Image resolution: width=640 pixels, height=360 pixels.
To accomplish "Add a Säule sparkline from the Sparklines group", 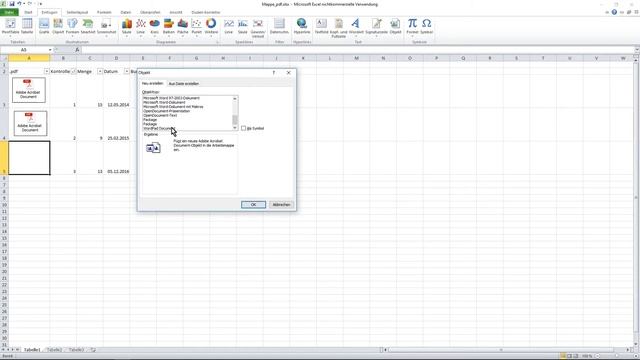I will tap(242, 26).
